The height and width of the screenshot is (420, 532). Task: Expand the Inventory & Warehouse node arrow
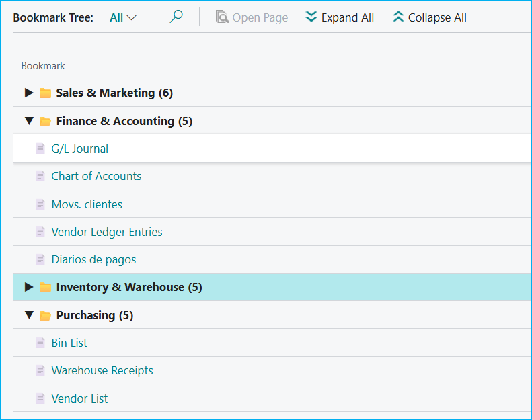point(29,287)
